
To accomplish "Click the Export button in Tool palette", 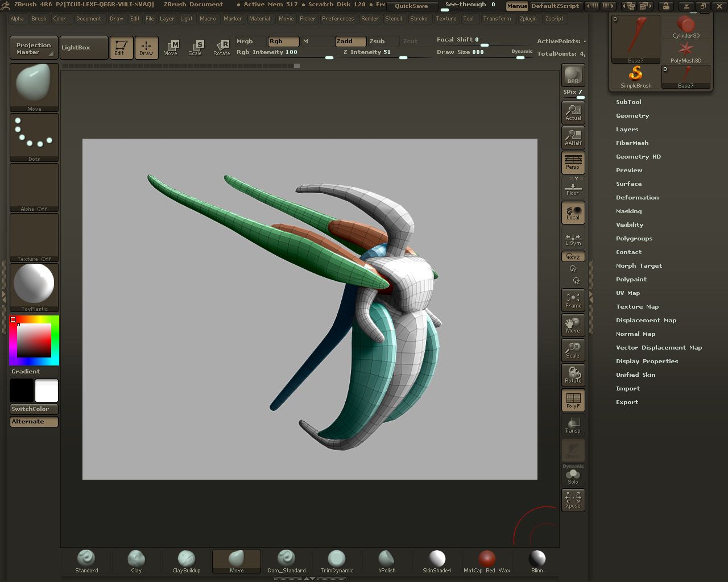I will click(627, 402).
